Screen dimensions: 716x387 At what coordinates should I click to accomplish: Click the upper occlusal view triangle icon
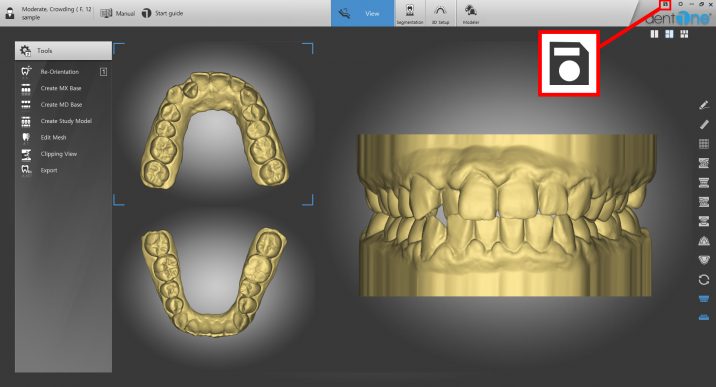(704, 241)
